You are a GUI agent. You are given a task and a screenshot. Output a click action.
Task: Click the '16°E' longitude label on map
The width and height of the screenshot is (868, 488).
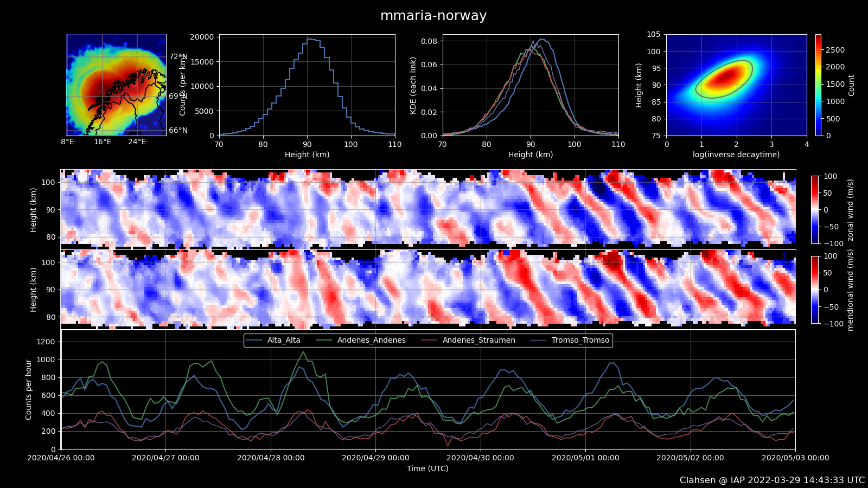pos(103,142)
